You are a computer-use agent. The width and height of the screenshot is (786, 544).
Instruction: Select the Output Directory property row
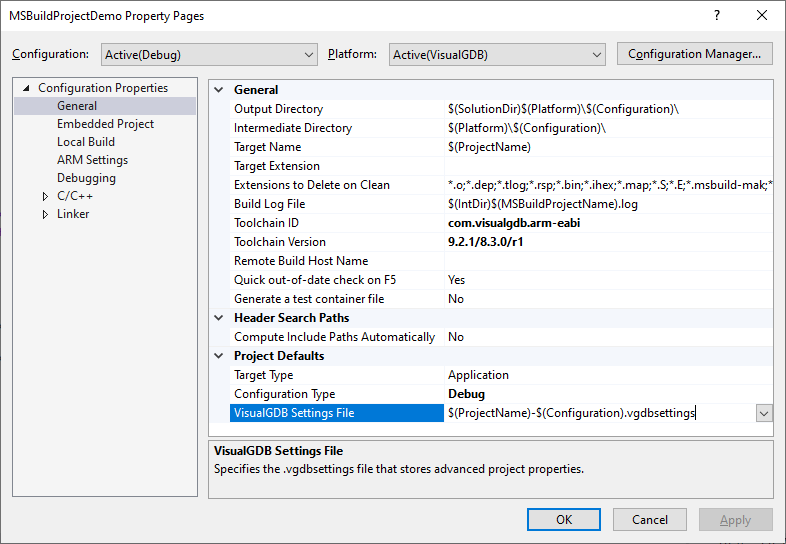pos(337,109)
